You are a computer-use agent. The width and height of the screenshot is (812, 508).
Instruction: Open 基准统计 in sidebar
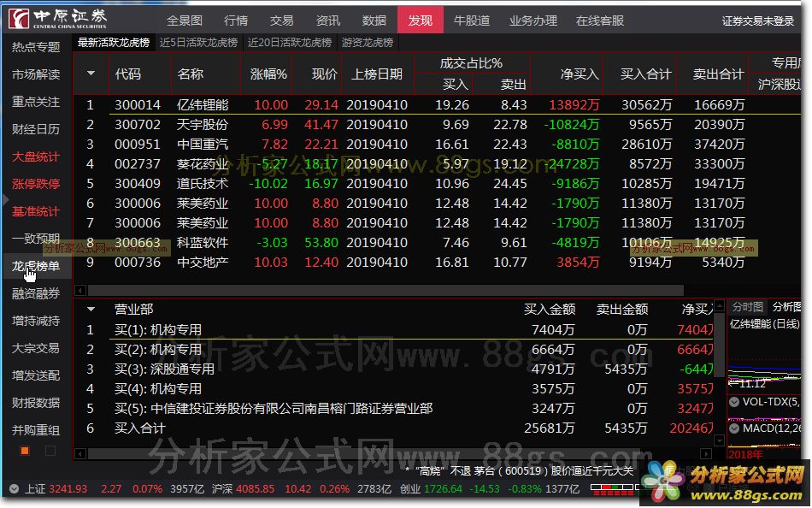(x=36, y=211)
